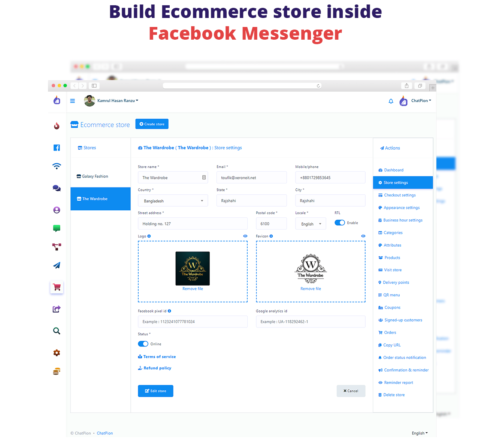487x448 pixels.
Task: Click the Email input field
Action: click(x=251, y=177)
